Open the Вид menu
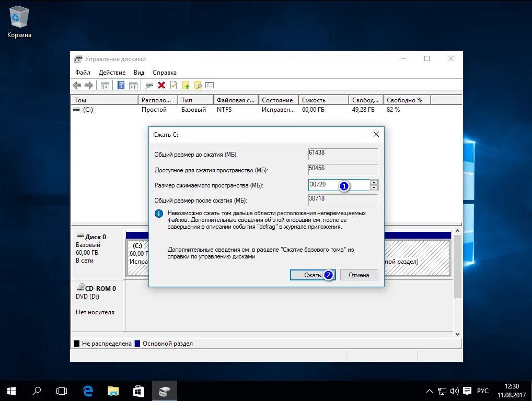Image resolution: width=532 pixels, height=401 pixels. (139, 73)
